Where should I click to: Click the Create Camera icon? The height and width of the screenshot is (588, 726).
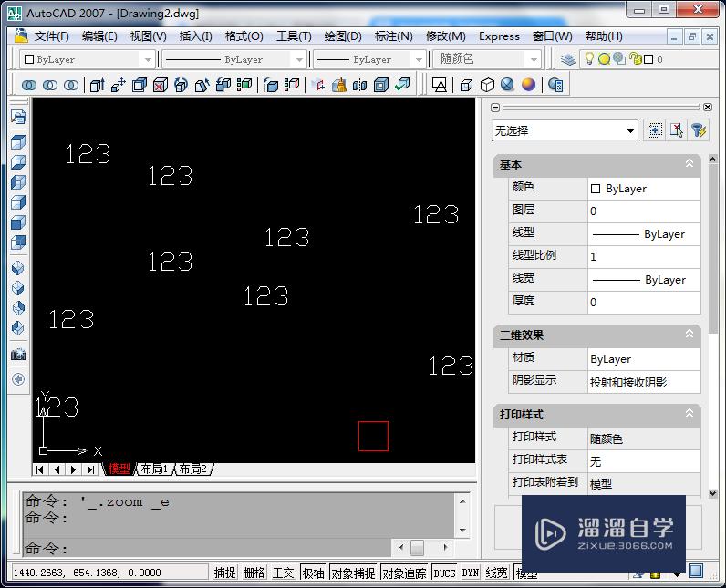(18, 355)
